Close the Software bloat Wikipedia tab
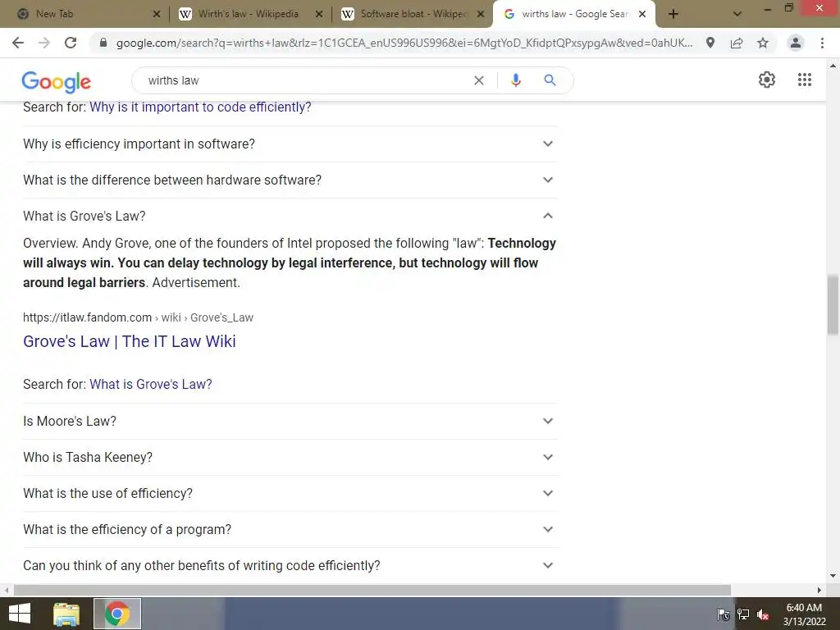Screen dimensions: 840x630 click(481, 14)
